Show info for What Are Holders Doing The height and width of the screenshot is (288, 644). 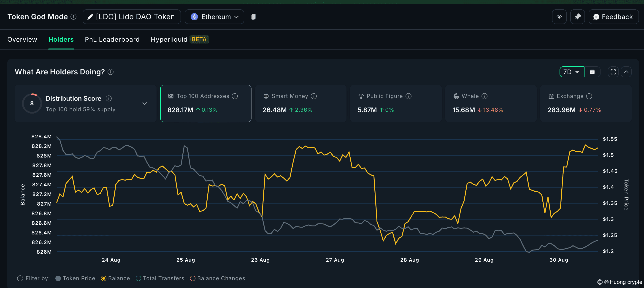(111, 72)
